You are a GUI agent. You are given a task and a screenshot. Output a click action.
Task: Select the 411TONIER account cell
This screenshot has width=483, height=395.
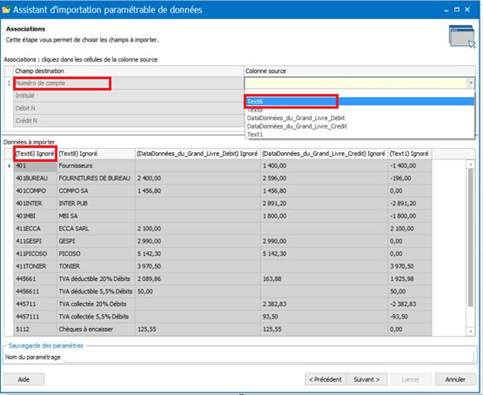35,266
